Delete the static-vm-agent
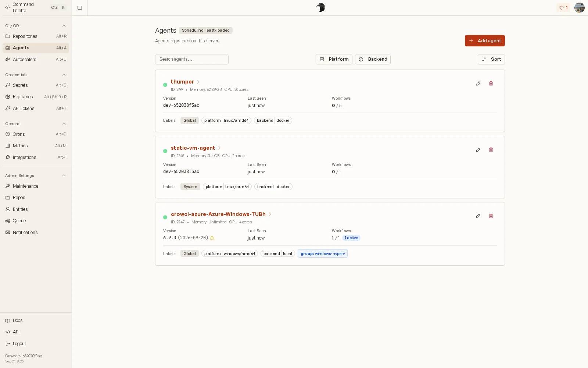This screenshot has width=588, height=368. (x=491, y=150)
